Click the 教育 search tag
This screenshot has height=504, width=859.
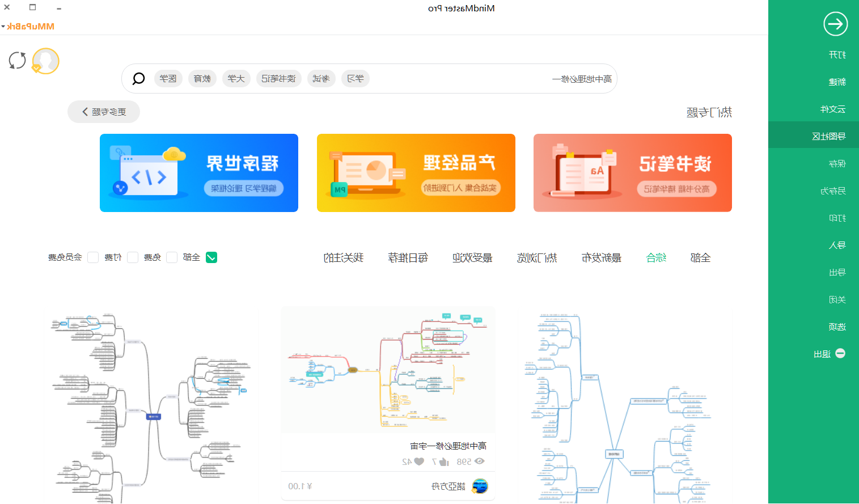pos(202,79)
